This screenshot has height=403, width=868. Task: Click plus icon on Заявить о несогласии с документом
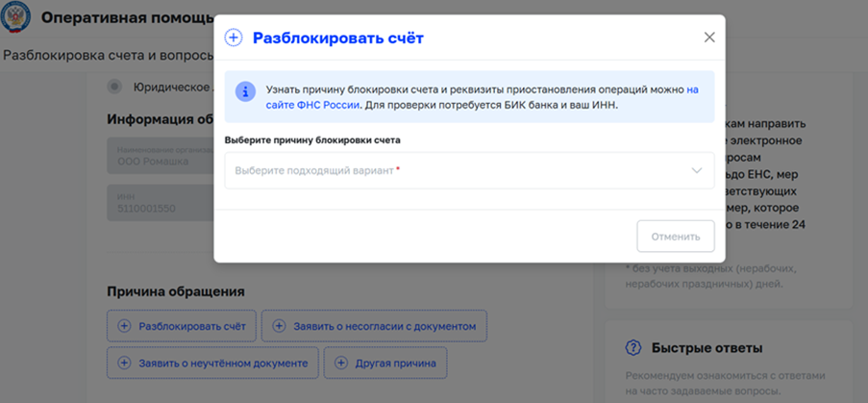[x=279, y=327]
